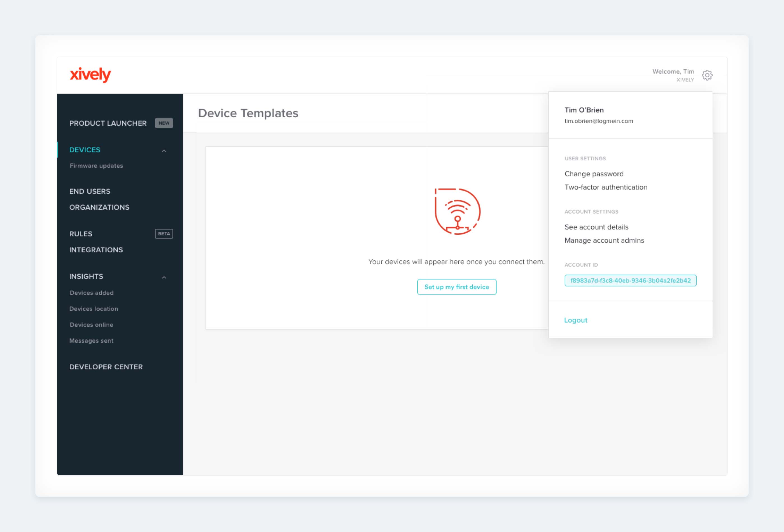Image resolution: width=784 pixels, height=532 pixels.
Task: Open See account details
Action: (x=596, y=227)
